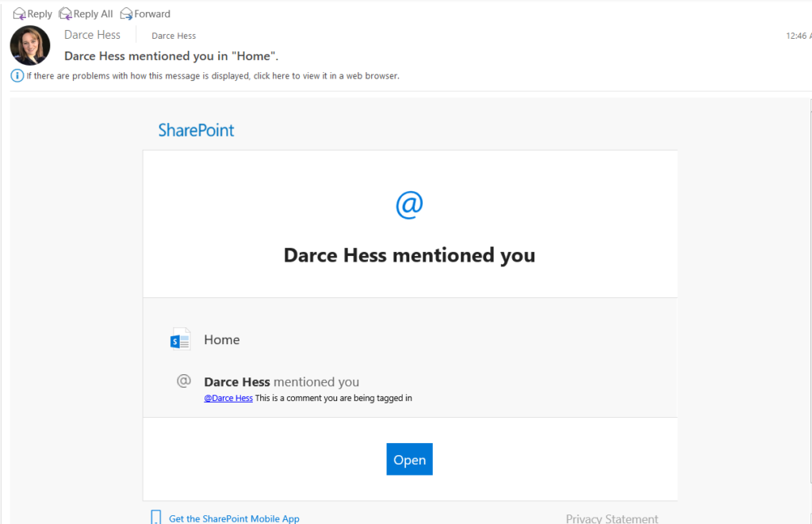Click the info icon in the message bar
812x524 pixels.
tap(17, 75)
